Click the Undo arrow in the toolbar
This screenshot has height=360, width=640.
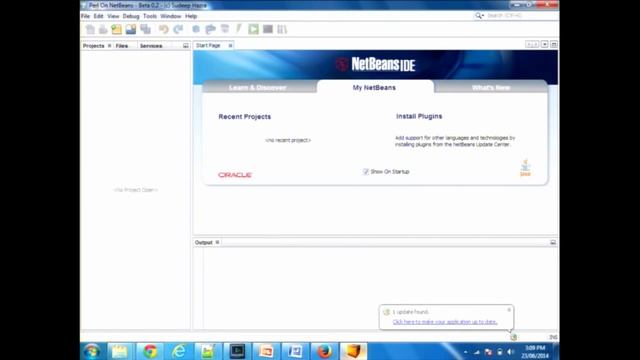pos(164,29)
